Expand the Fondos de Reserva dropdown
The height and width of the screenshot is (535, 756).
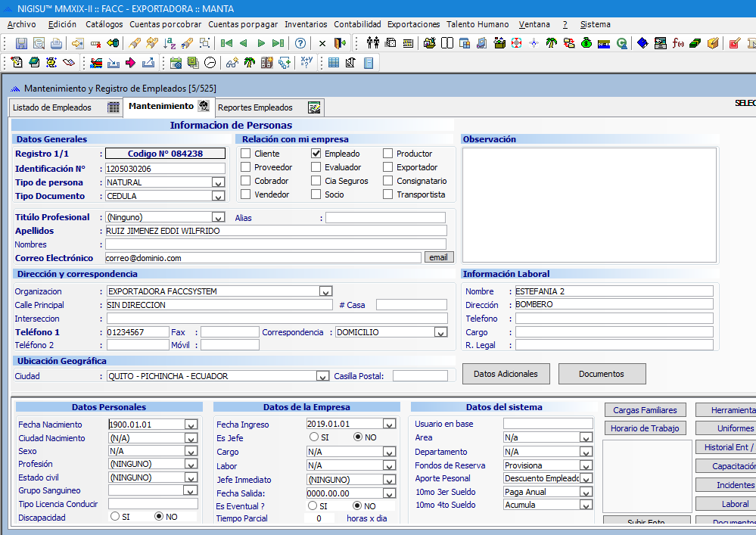[586, 465]
